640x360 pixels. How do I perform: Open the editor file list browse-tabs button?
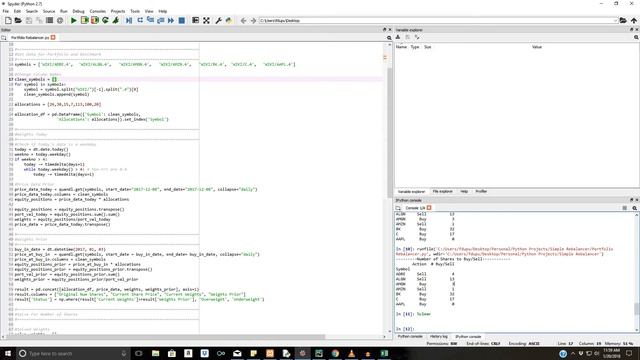pyautogui.click(x=4, y=38)
